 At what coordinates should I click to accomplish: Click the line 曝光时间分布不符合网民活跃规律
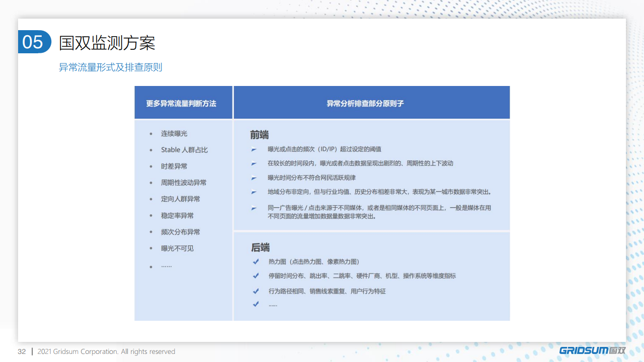(x=312, y=178)
